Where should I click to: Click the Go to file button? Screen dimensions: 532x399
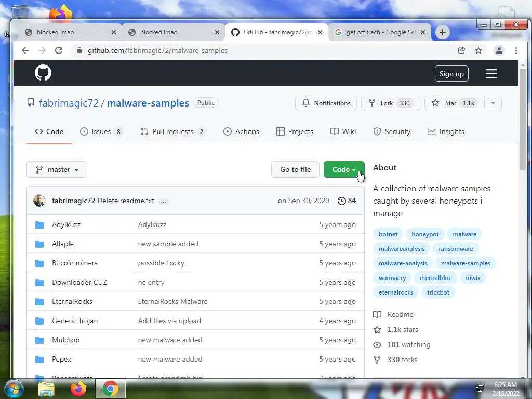295,169
